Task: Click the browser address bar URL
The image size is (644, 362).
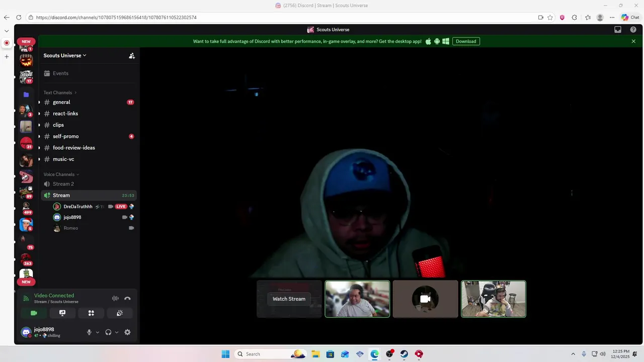Action: [116, 18]
